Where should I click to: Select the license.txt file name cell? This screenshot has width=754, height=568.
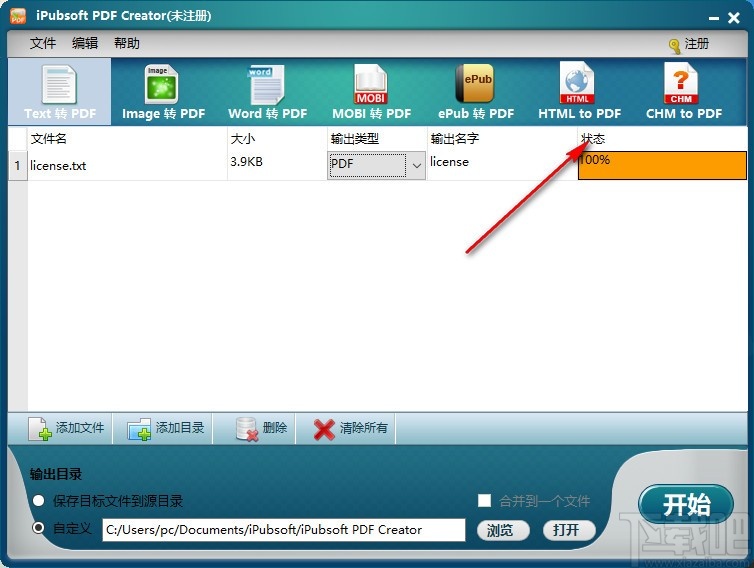(x=127, y=165)
